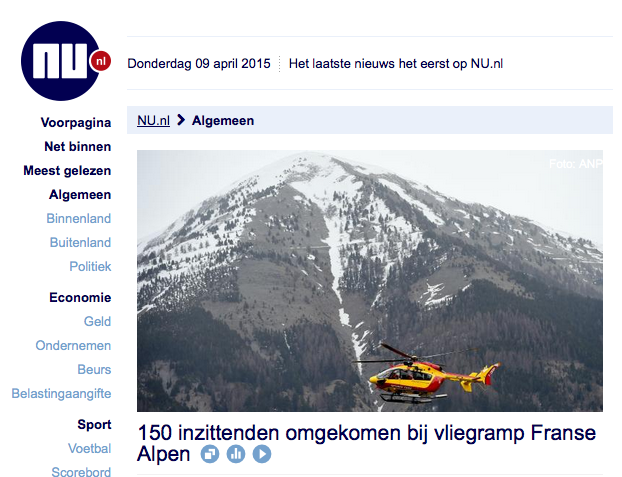This screenshot has width=622, height=477.
Task: Click the NU.nl breadcrumb link
Action: (154, 121)
